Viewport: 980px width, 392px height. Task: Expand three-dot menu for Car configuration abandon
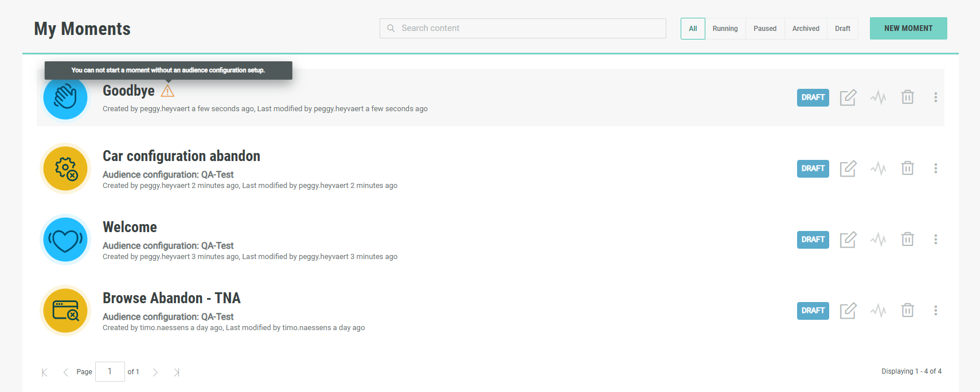tap(935, 168)
